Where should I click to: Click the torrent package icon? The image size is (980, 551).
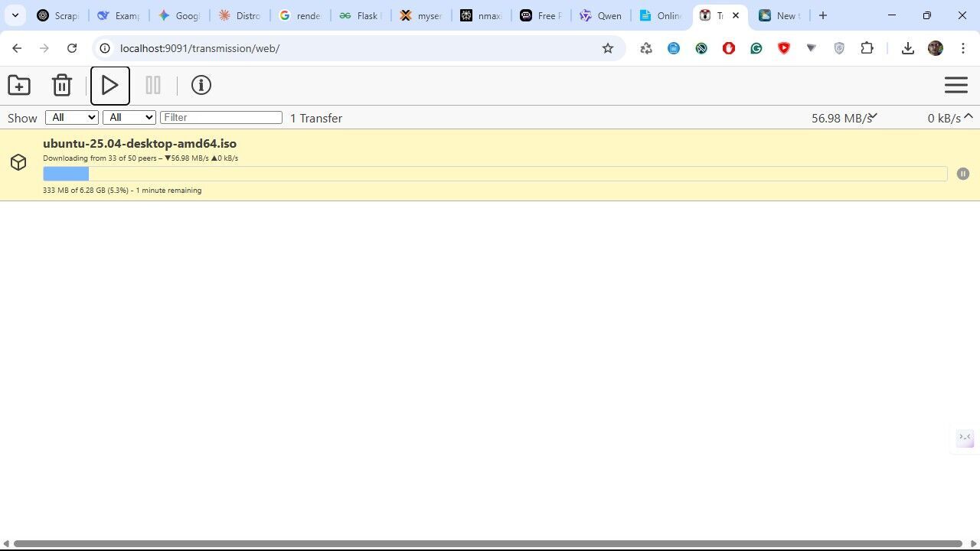(18, 162)
